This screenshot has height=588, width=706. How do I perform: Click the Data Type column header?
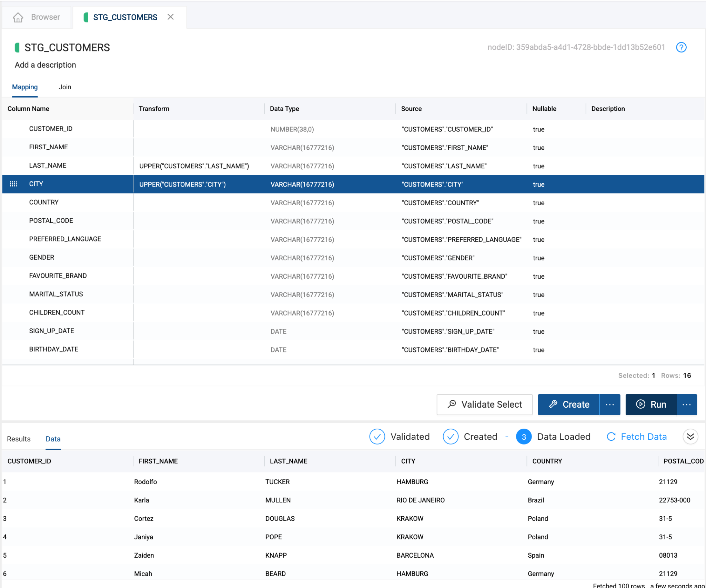pyautogui.click(x=284, y=109)
